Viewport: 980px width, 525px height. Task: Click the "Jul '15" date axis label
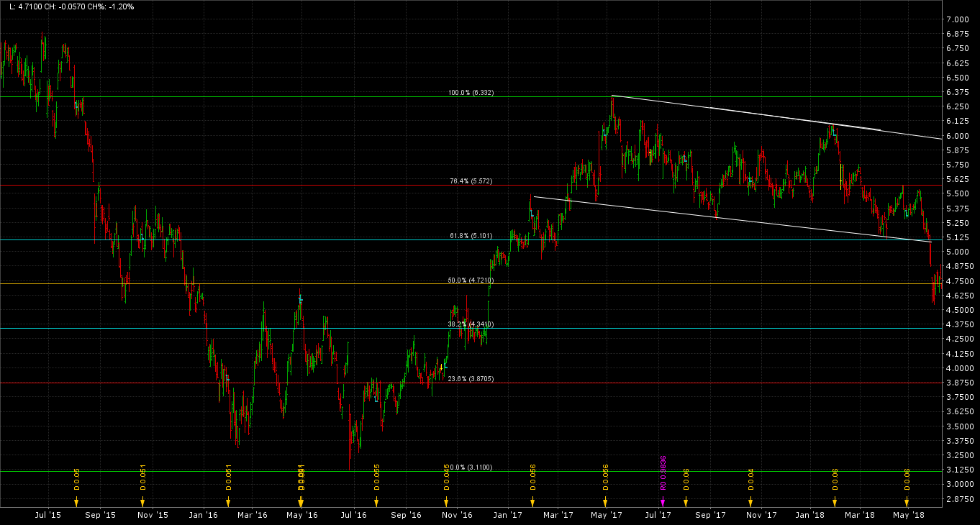click(47, 515)
